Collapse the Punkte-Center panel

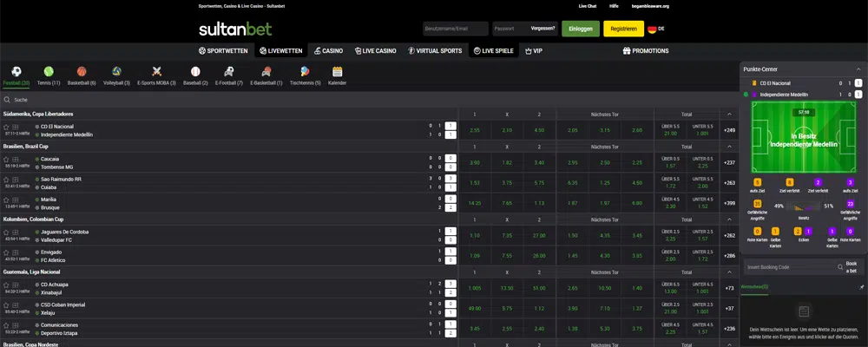pos(858,69)
